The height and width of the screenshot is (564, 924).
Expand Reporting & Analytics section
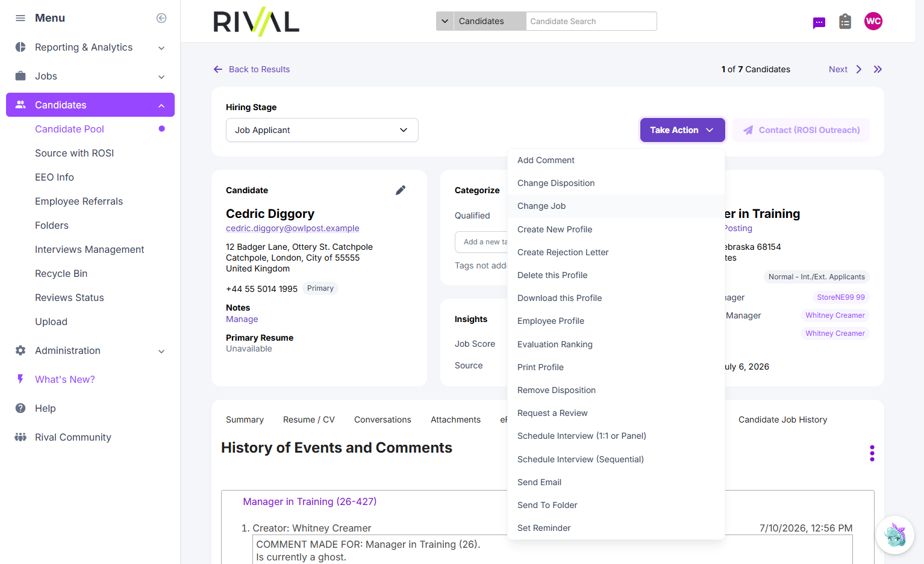161,48
